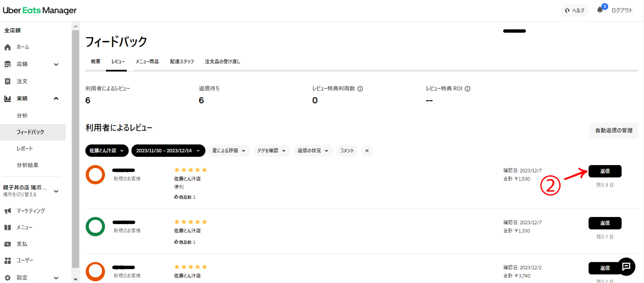Click the Marketing megaphone icon
The width and height of the screenshot is (644, 283).
pyautogui.click(x=8, y=211)
